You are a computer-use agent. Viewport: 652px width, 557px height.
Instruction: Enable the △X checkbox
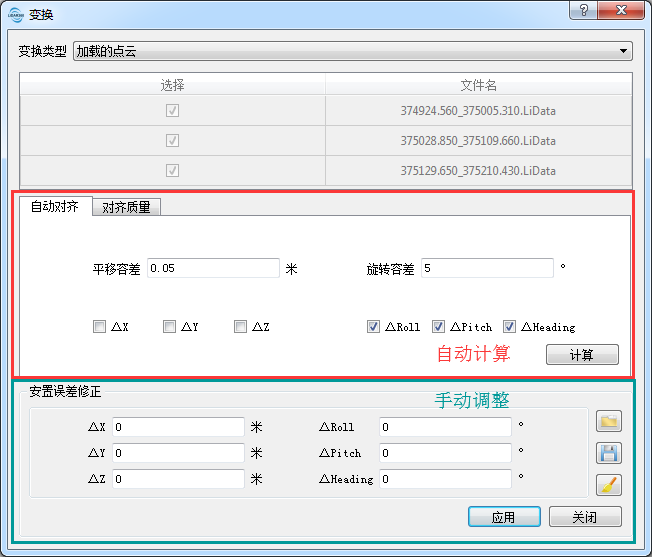pos(99,327)
